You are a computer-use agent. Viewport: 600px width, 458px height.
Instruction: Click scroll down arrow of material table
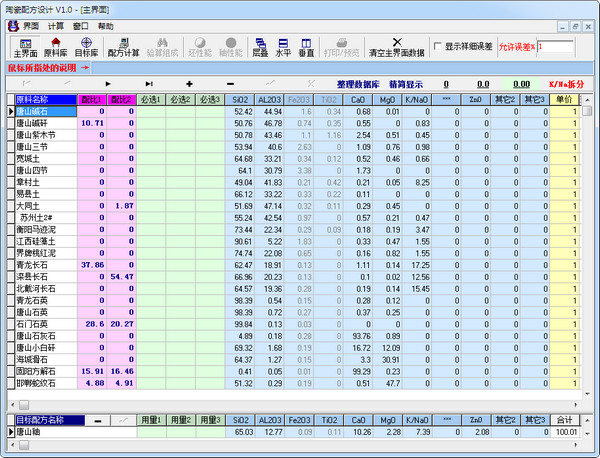tap(585, 391)
